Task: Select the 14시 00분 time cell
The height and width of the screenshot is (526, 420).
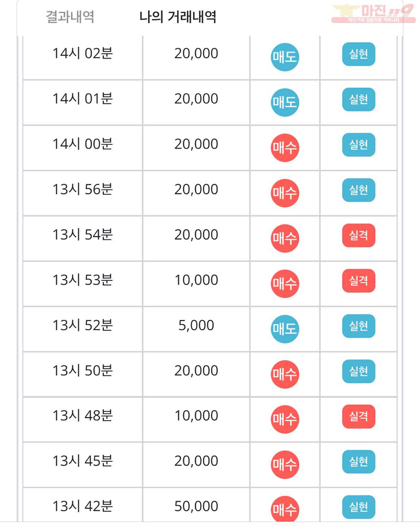Action: pos(83,148)
